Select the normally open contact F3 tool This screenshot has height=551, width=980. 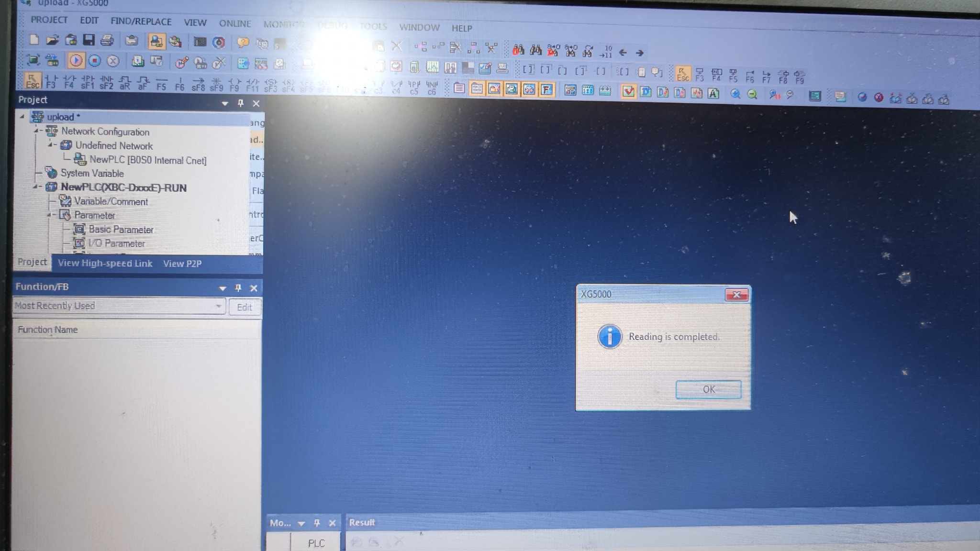click(x=51, y=82)
